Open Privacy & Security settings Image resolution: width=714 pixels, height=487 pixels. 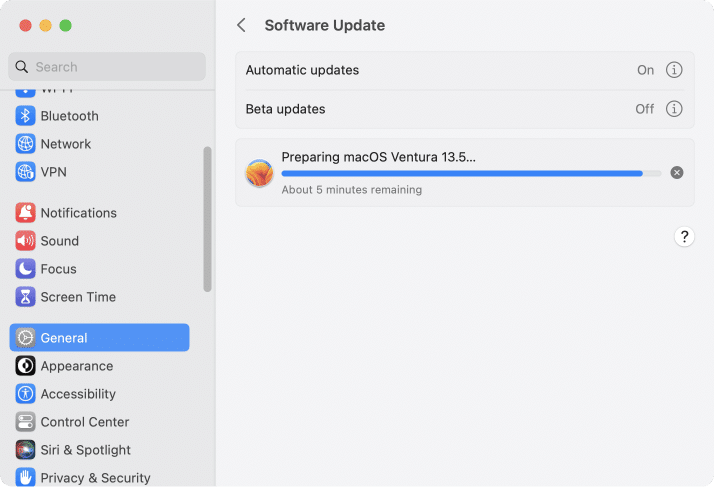coord(95,478)
